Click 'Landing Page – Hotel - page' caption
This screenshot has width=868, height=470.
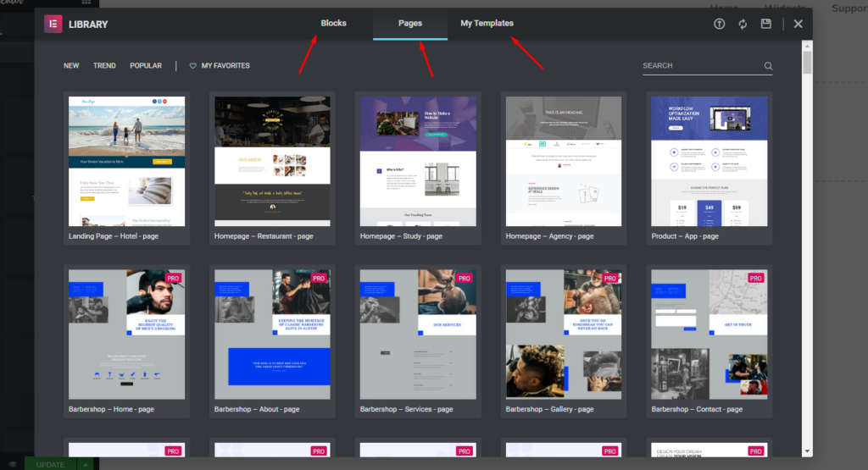[x=114, y=236]
